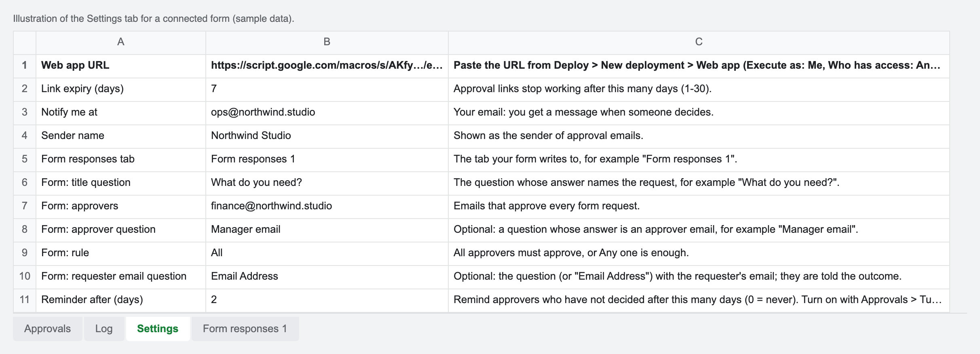This screenshot has height=354, width=980.
Task: Select the Link expiry value 7
Action: click(327, 89)
